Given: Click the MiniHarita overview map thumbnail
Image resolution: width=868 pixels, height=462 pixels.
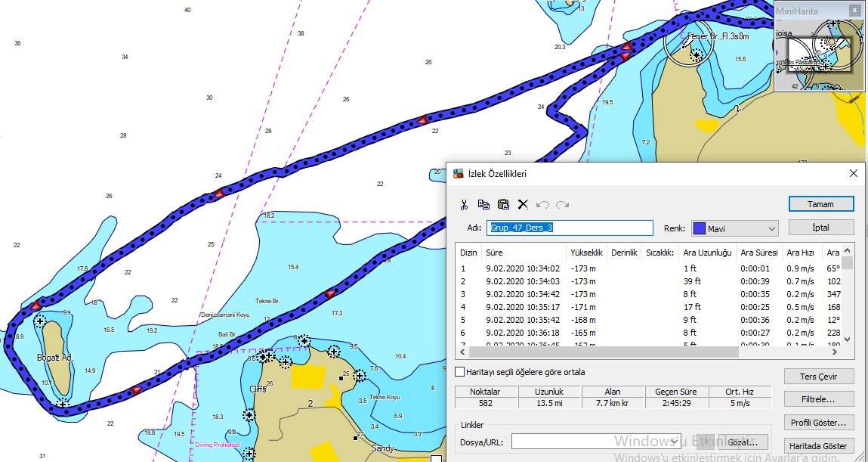Looking at the screenshot, I should click(x=819, y=54).
